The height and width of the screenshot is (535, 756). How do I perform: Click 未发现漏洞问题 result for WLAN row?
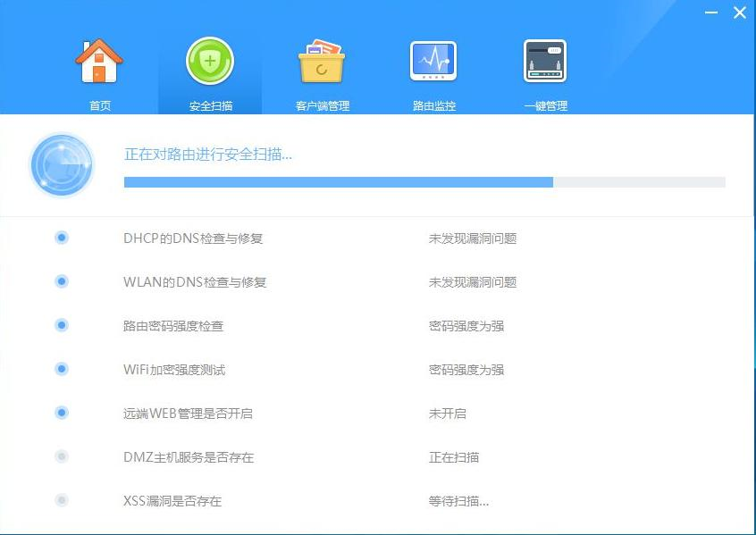(x=473, y=282)
